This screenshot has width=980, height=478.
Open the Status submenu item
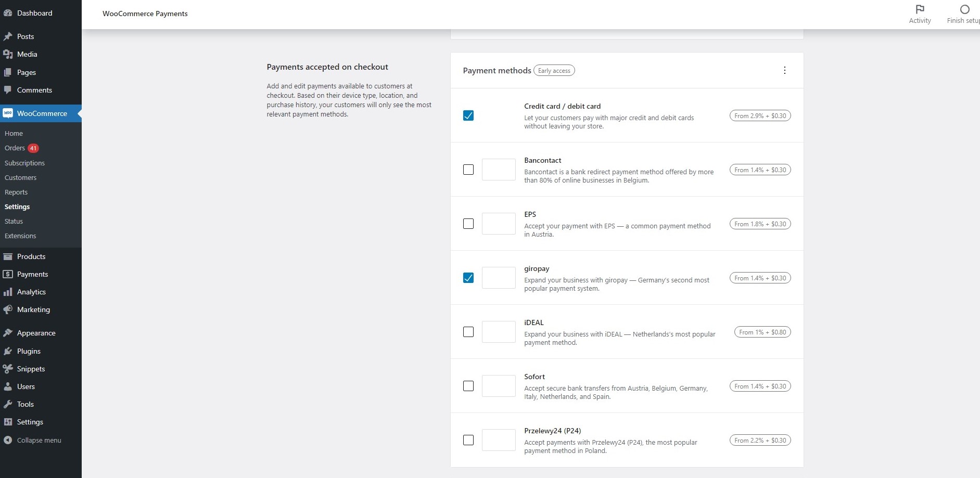click(14, 221)
